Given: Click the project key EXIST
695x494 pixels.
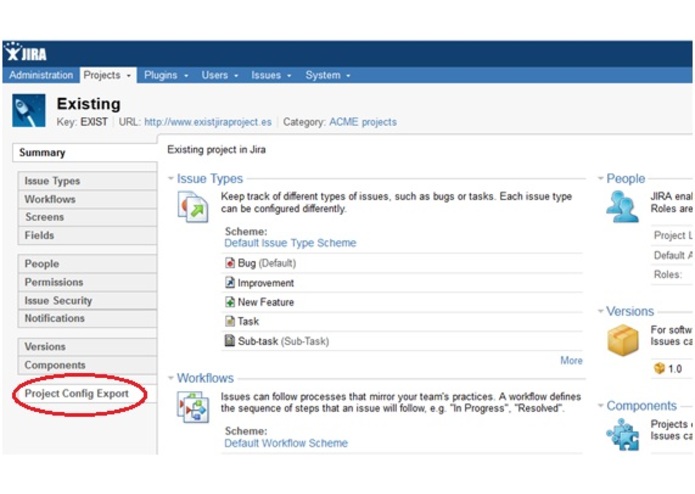Looking at the screenshot, I should (x=94, y=122).
